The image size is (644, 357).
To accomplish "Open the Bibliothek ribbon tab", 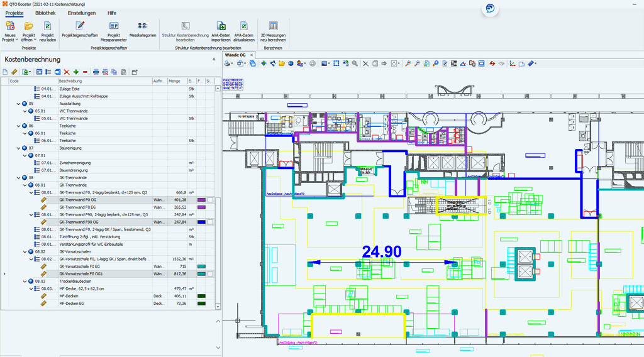I will 45,13.
